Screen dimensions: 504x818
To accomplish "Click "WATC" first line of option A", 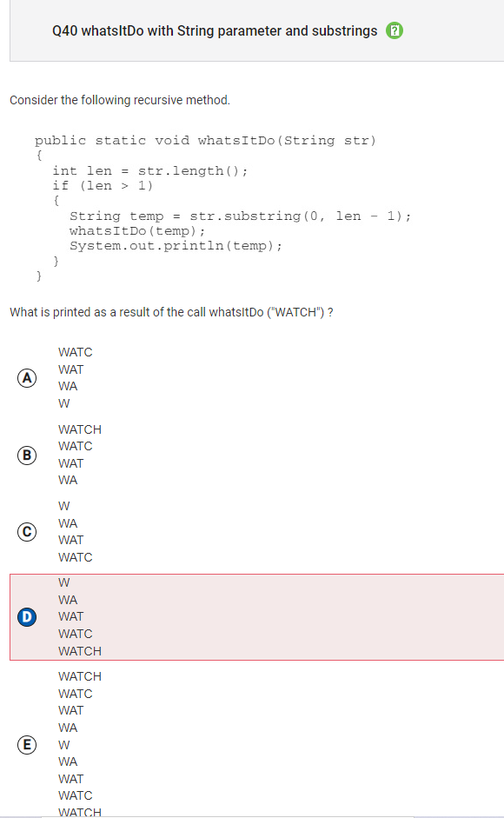I will (x=75, y=352).
